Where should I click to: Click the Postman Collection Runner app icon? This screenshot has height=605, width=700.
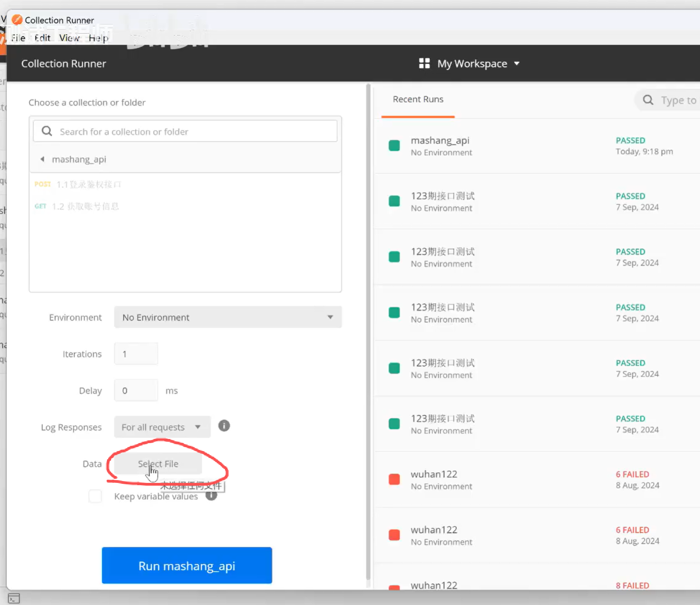pos(17,20)
